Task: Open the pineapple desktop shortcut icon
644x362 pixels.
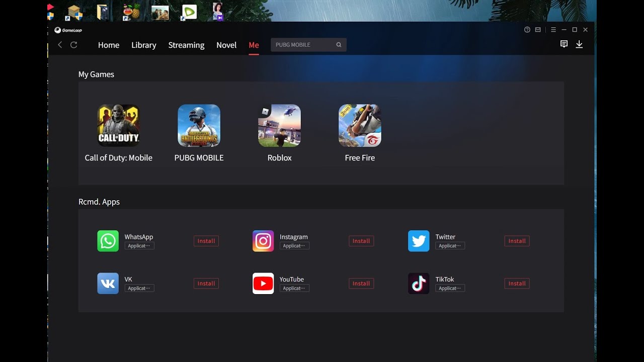Action: pos(130,12)
